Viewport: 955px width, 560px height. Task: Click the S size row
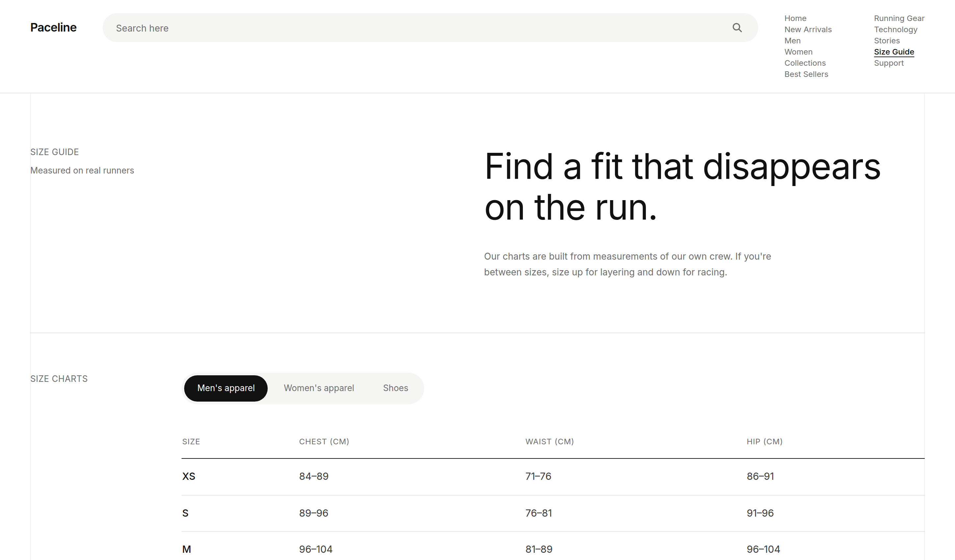tap(553, 513)
